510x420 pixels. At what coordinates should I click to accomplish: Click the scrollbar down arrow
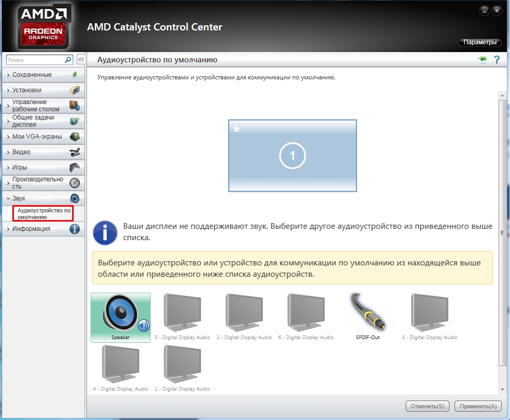click(x=502, y=390)
